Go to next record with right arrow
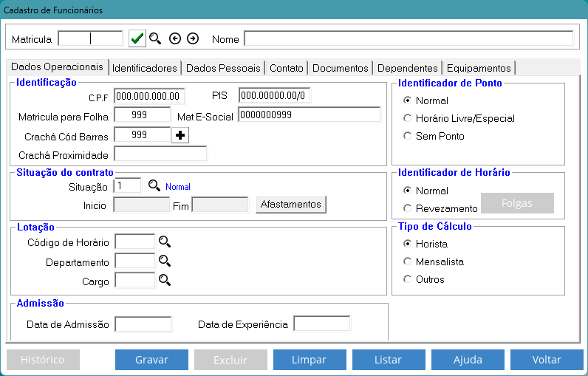Screen dimensions: 588x376 (193, 38)
